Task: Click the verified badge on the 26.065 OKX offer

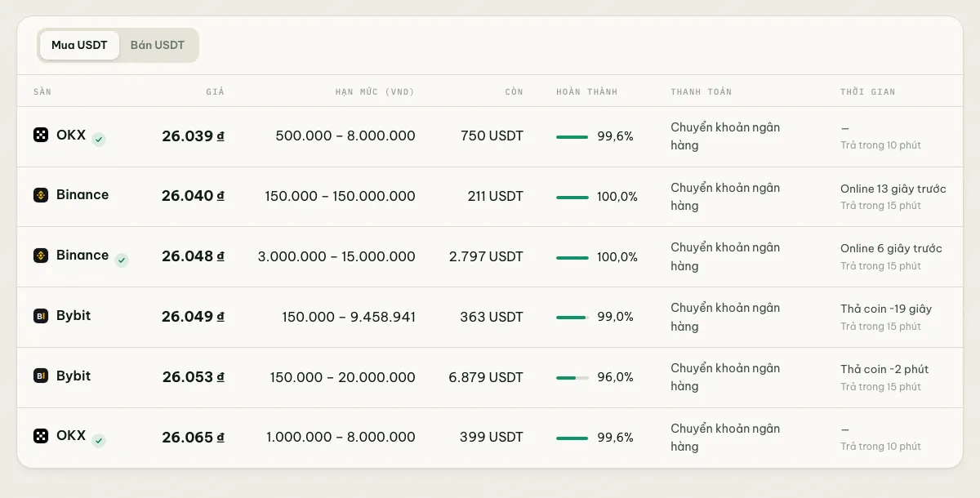Action: (x=99, y=441)
